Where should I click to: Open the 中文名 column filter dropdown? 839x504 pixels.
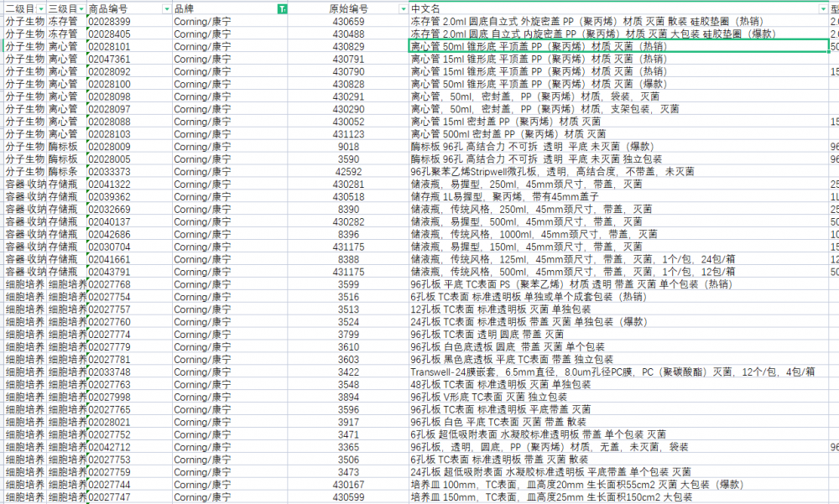[x=823, y=9]
